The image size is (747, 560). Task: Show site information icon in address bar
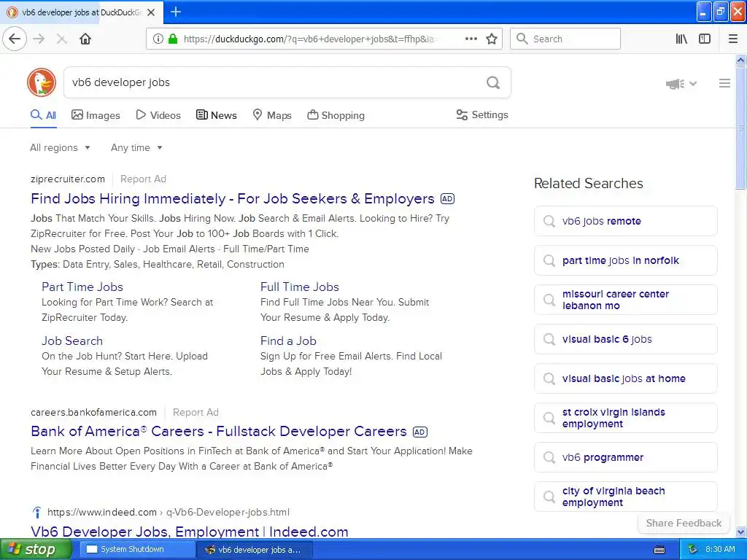(x=158, y=39)
